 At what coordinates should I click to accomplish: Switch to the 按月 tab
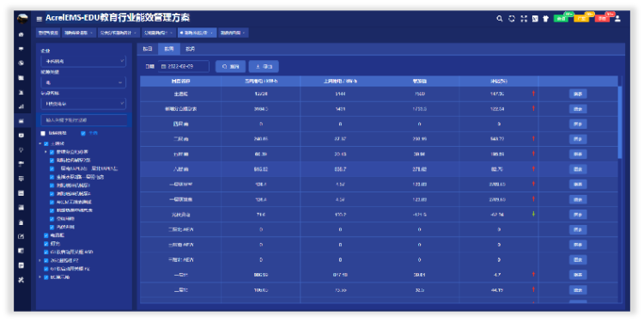tap(190, 49)
